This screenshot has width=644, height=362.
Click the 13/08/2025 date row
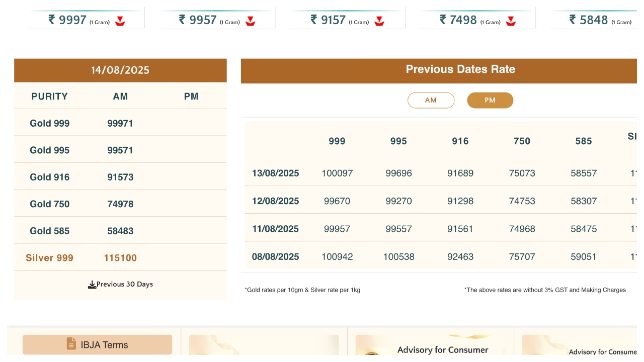[x=276, y=173]
